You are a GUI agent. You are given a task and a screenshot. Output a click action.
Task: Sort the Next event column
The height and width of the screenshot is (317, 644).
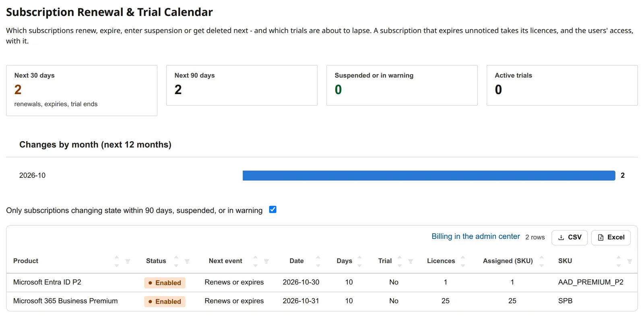[255, 261]
